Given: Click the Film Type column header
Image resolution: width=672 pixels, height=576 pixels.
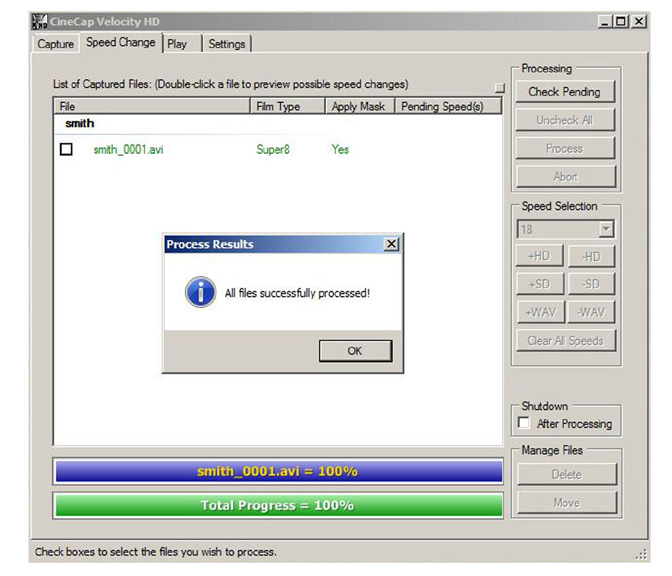Looking at the screenshot, I should point(287,106).
